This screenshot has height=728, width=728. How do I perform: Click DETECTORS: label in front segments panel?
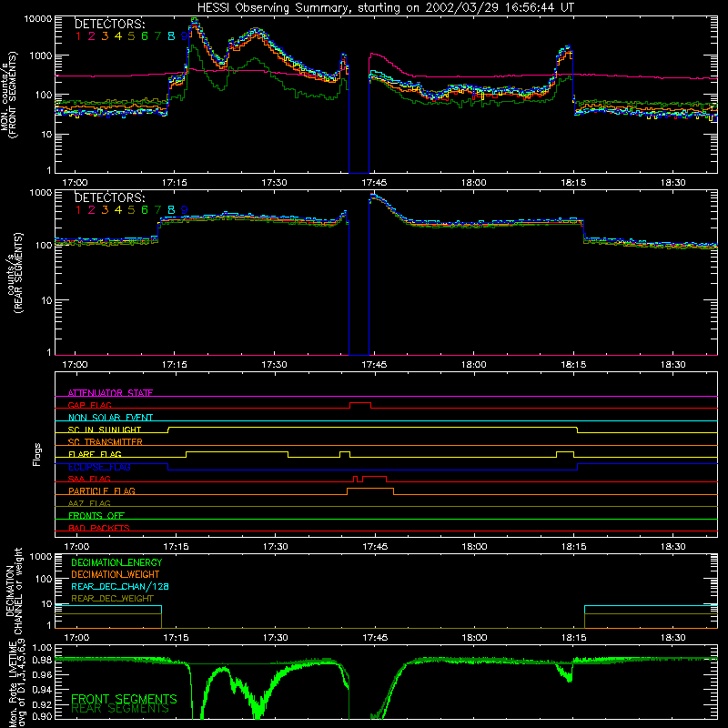(109, 24)
